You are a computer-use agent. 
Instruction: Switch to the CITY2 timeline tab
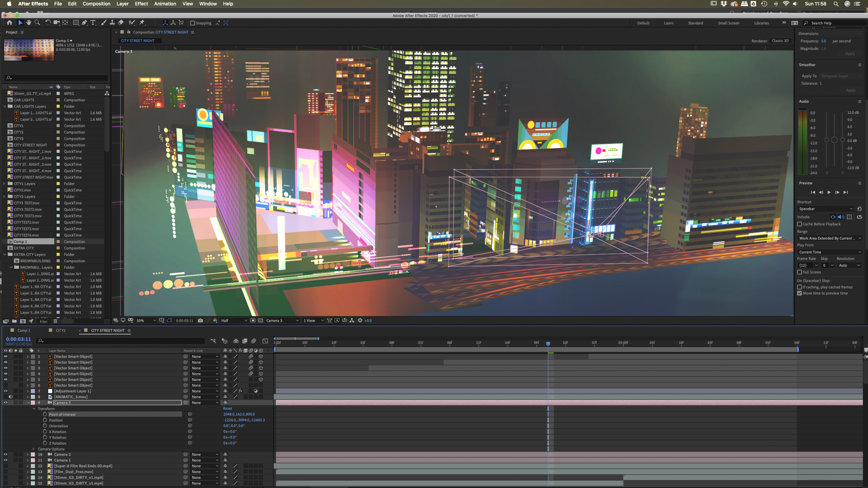click(x=60, y=330)
